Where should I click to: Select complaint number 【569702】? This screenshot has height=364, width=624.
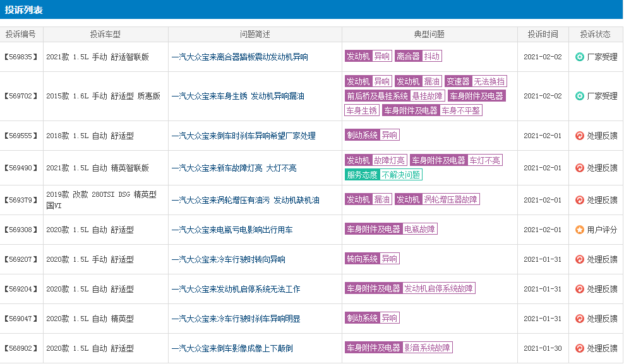21,96
